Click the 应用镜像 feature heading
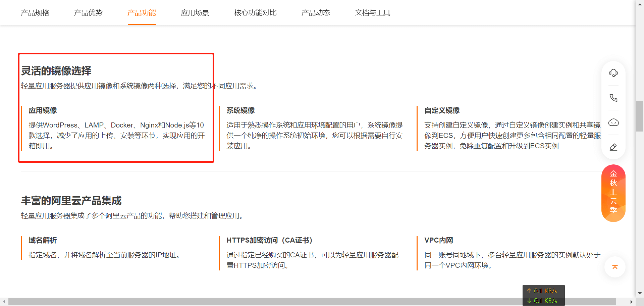 43,110
